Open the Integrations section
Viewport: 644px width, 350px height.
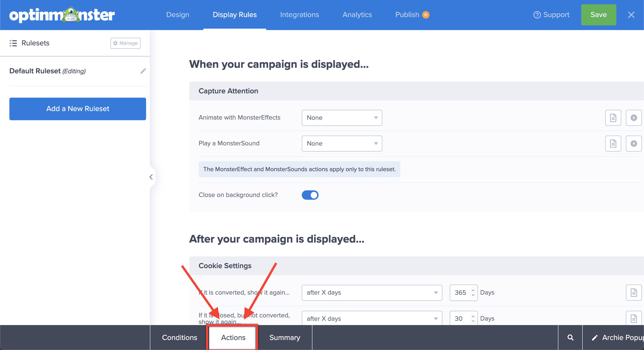pos(299,15)
